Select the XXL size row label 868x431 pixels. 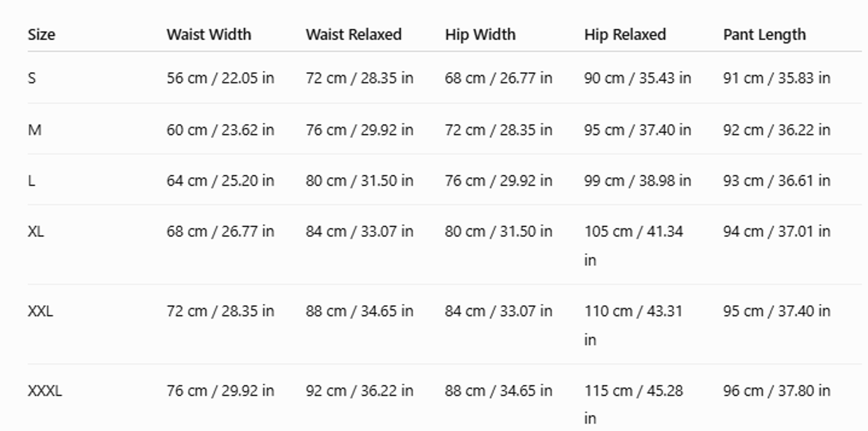(40, 311)
